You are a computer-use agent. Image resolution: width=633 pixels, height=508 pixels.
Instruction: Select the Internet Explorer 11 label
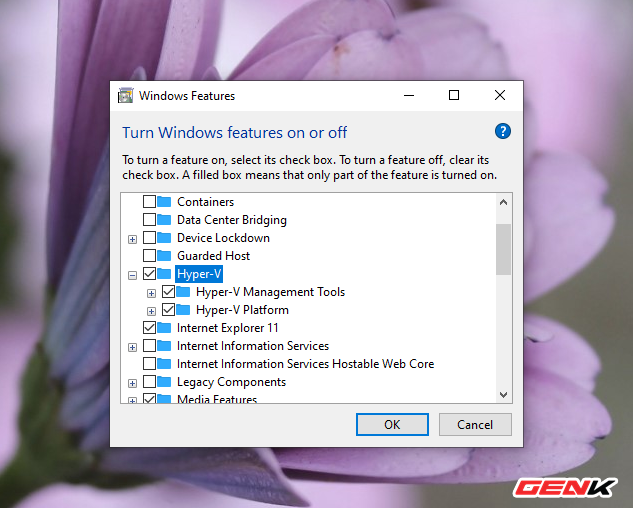[x=228, y=328]
